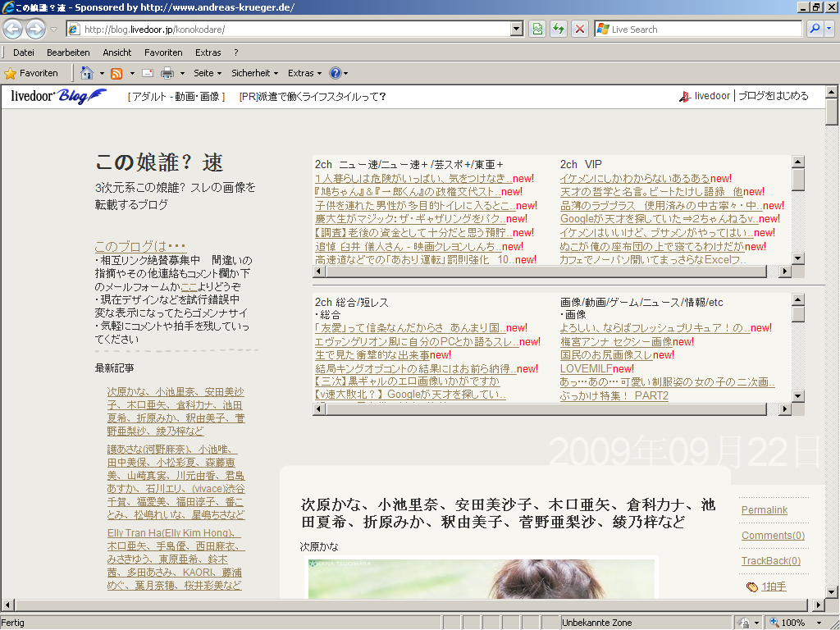The height and width of the screenshot is (630, 840).
Task: Open the ? help menu
Action: (235, 52)
